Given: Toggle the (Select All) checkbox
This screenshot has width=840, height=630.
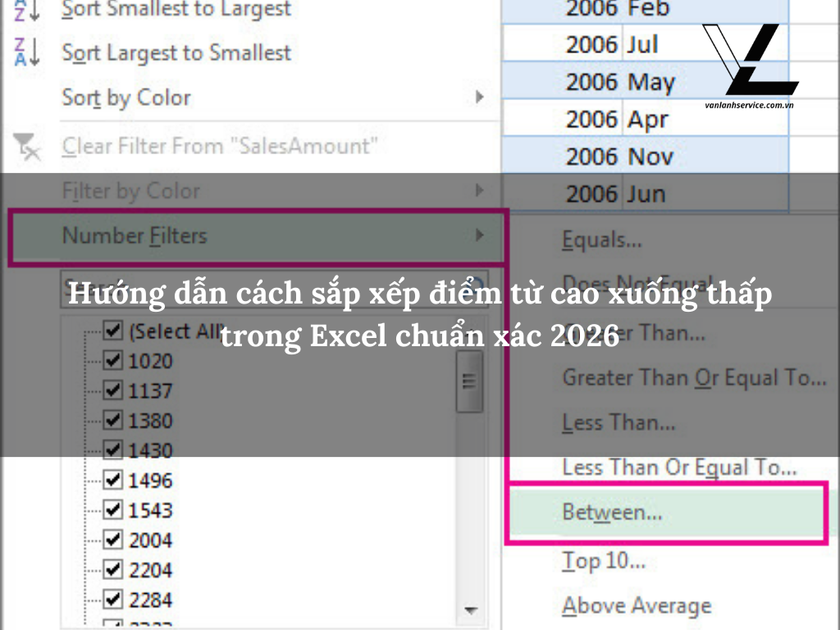Looking at the screenshot, I should pyautogui.click(x=113, y=330).
